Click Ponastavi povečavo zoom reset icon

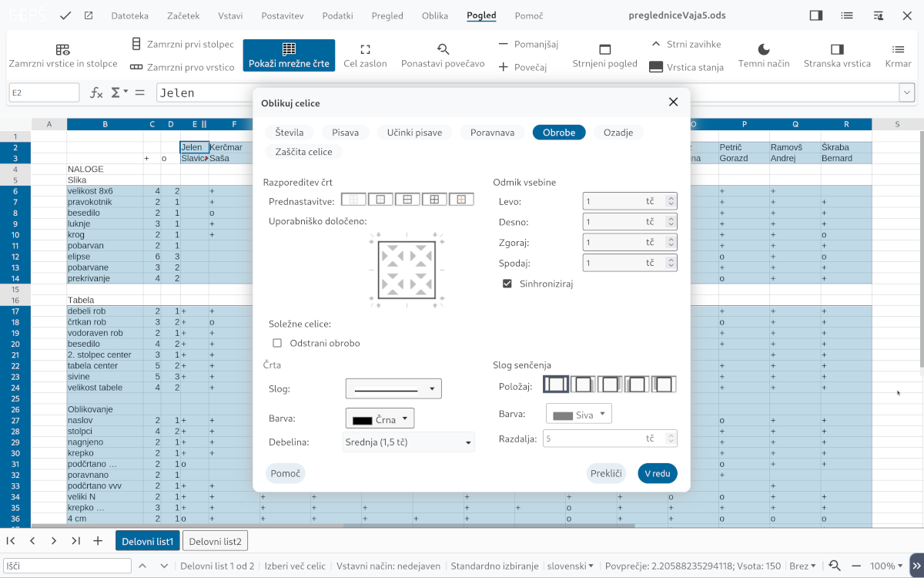tap(443, 49)
